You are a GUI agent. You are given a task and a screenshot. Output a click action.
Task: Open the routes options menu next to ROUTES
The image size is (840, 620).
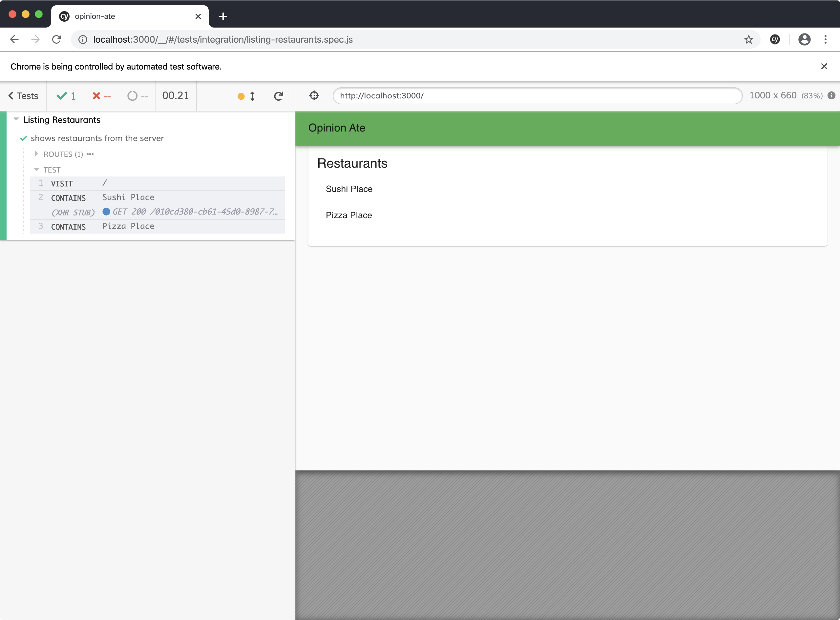(x=90, y=154)
